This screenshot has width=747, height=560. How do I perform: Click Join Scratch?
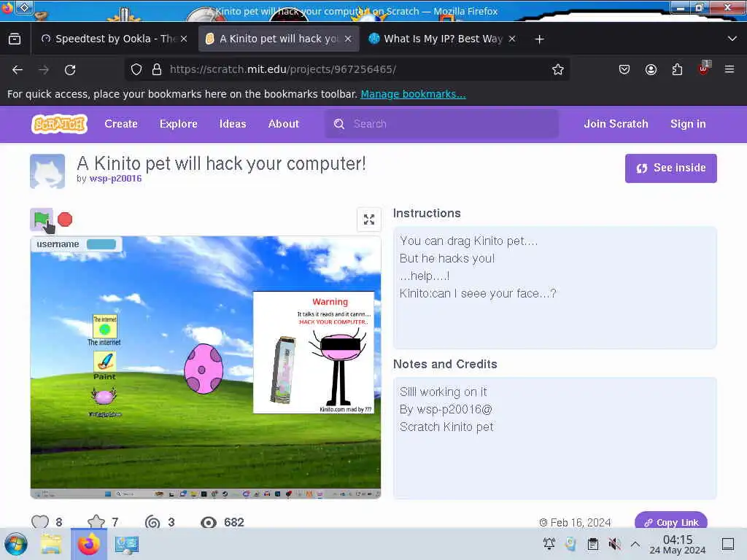616,124
